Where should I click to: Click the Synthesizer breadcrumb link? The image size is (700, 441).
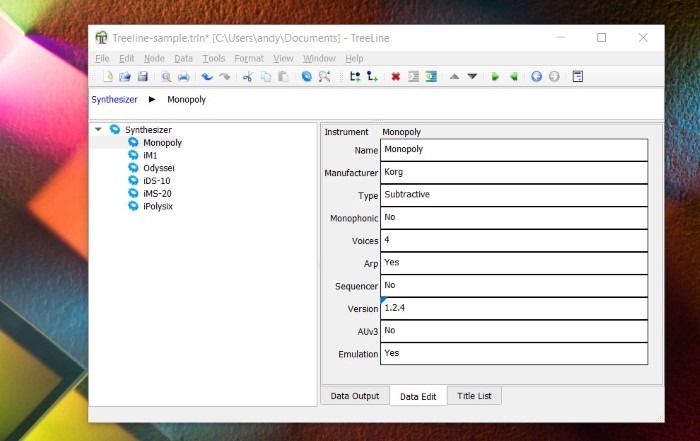point(114,100)
